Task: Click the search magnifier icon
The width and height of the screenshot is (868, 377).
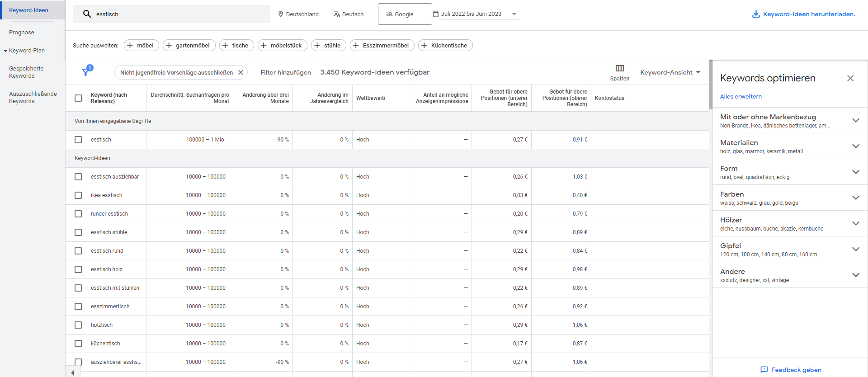Action: click(x=87, y=14)
